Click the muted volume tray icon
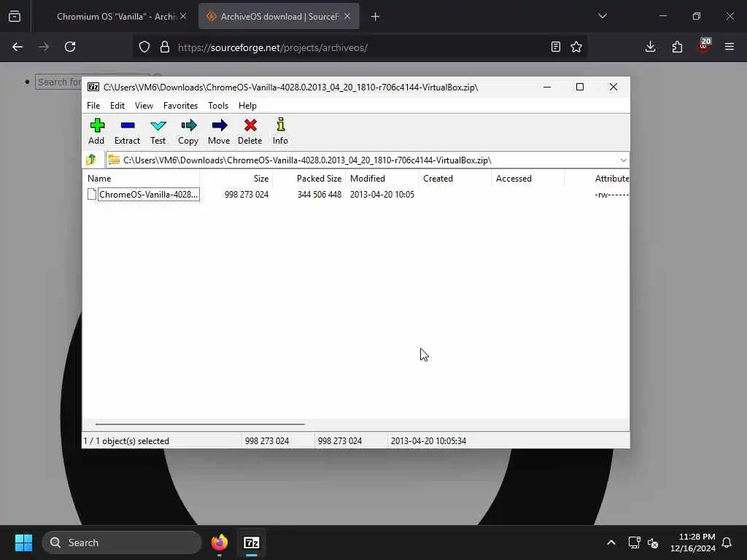The width and height of the screenshot is (747, 560). [653, 542]
